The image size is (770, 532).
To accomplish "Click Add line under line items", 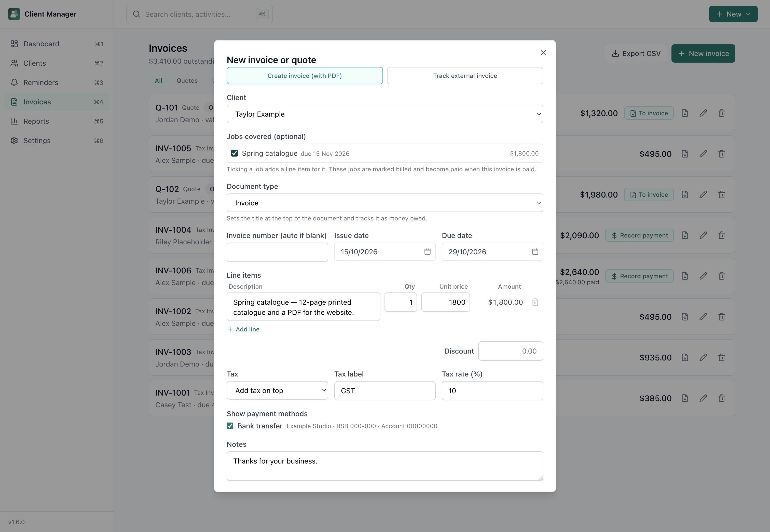I will pos(243,329).
